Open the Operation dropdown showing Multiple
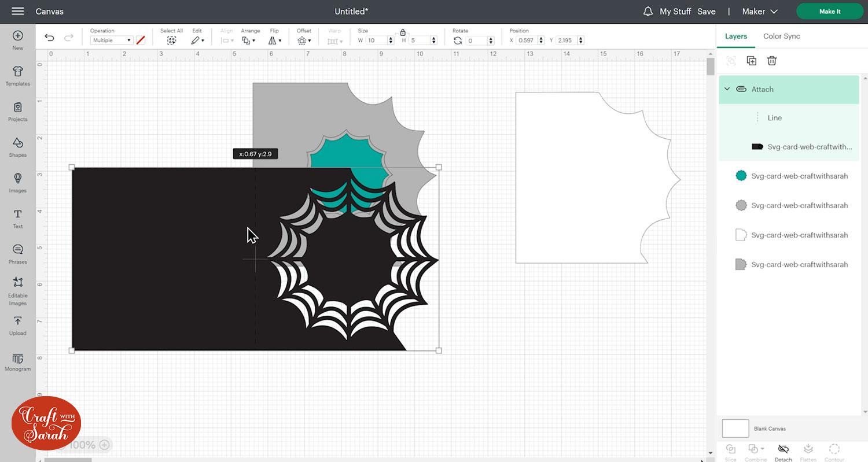Image resolution: width=868 pixels, height=462 pixels. 112,40
